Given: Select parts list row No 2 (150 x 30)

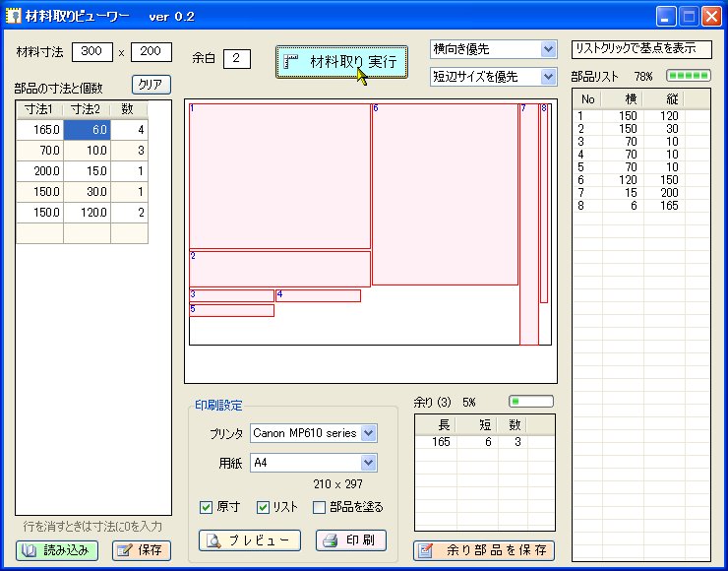Looking at the screenshot, I should point(641,129).
